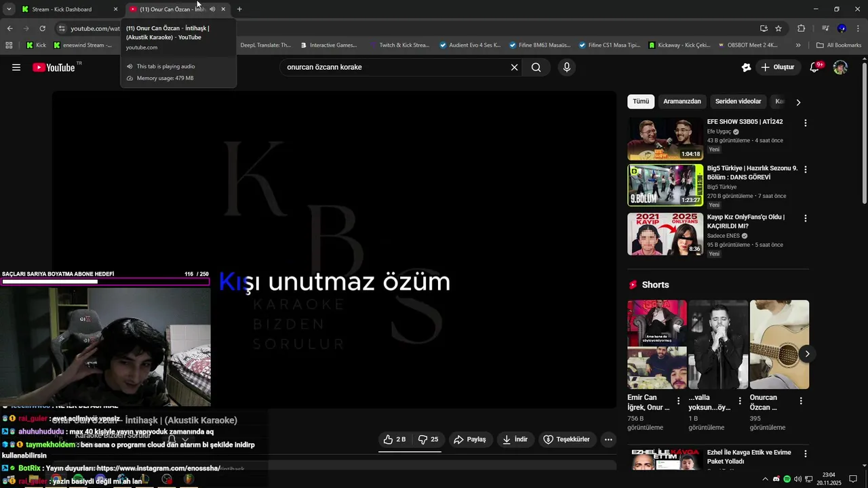The width and height of the screenshot is (868, 488).
Task: Open the system volume tray icon
Action: click(x=797, y=479)
